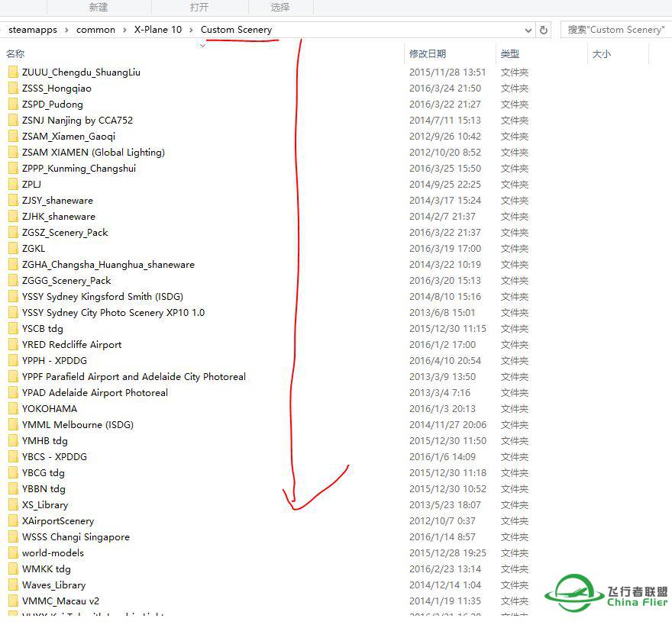The image size is (672, 628).
Task: Expand the chevron after common breadcrumb
Action: 124,30
